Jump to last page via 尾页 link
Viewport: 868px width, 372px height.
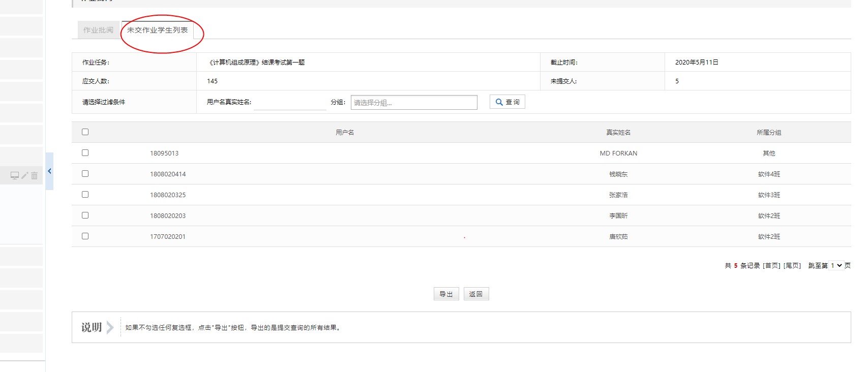(x=792, y=266)
